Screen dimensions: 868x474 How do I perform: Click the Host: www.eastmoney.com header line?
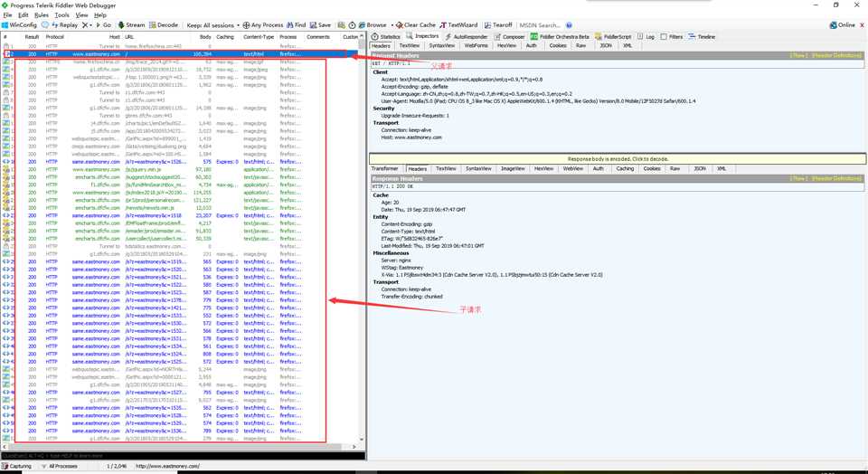click(411, 137)
